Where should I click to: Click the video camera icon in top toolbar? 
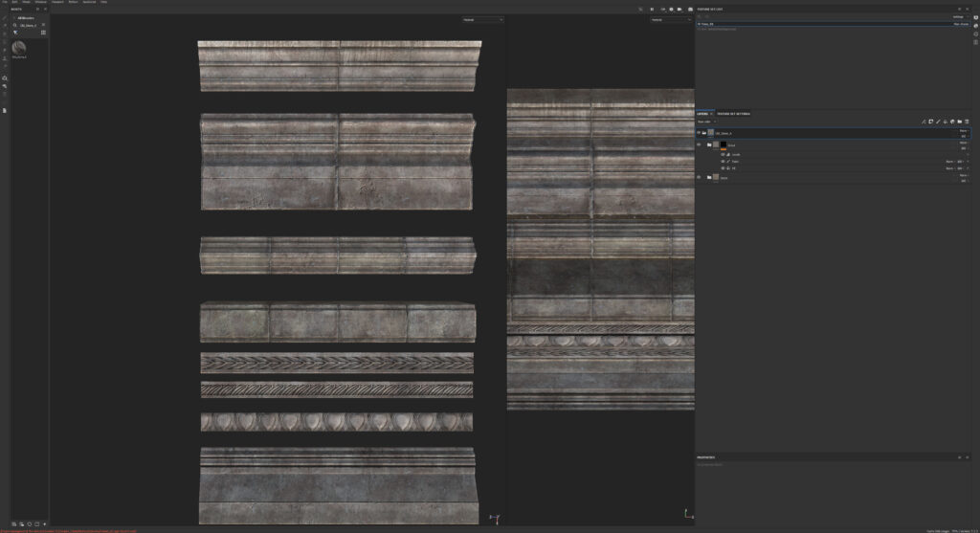pos(679,10)
